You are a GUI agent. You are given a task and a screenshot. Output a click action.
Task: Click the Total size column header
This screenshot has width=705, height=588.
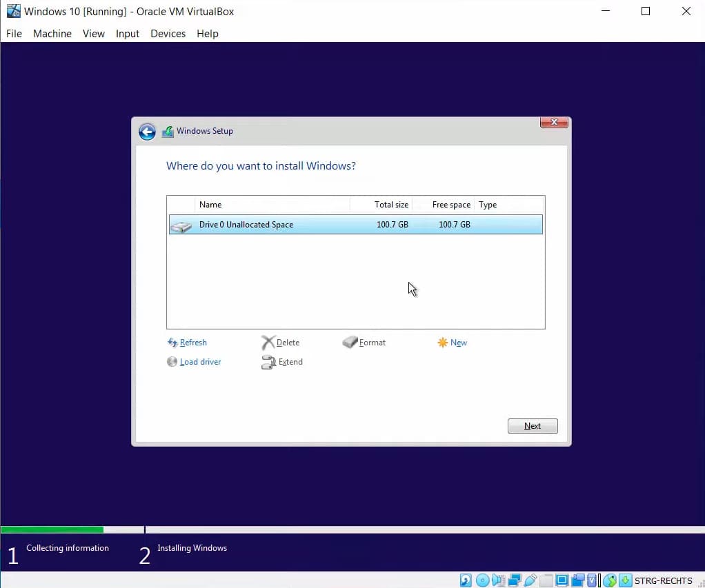(390, 205)
